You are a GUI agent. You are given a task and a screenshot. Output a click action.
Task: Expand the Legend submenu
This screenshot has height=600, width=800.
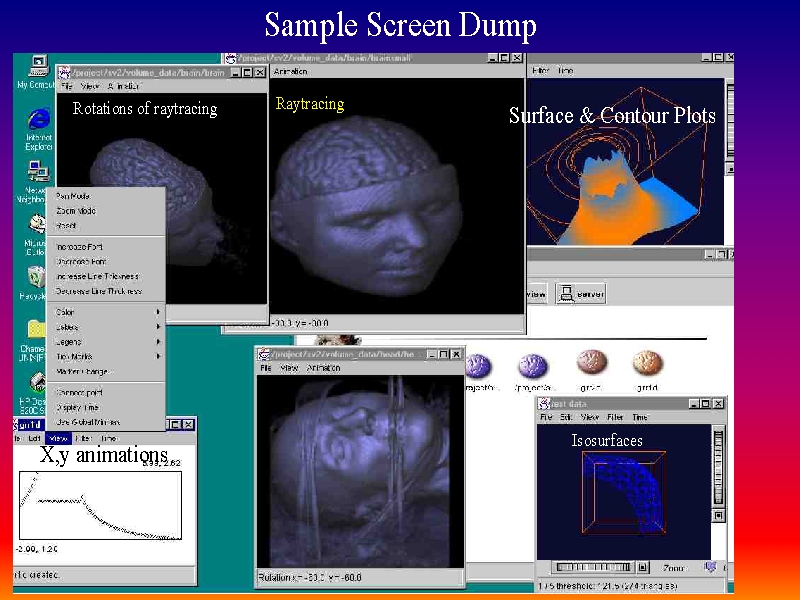(x=106, y=342)
